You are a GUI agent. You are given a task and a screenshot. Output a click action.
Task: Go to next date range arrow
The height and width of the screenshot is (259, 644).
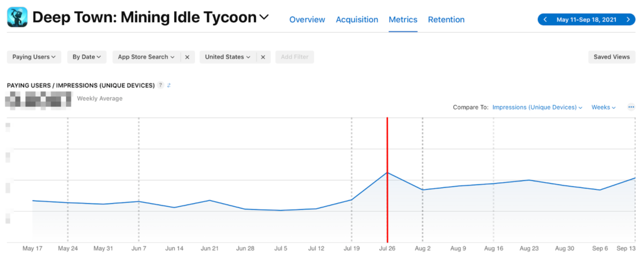628,19
